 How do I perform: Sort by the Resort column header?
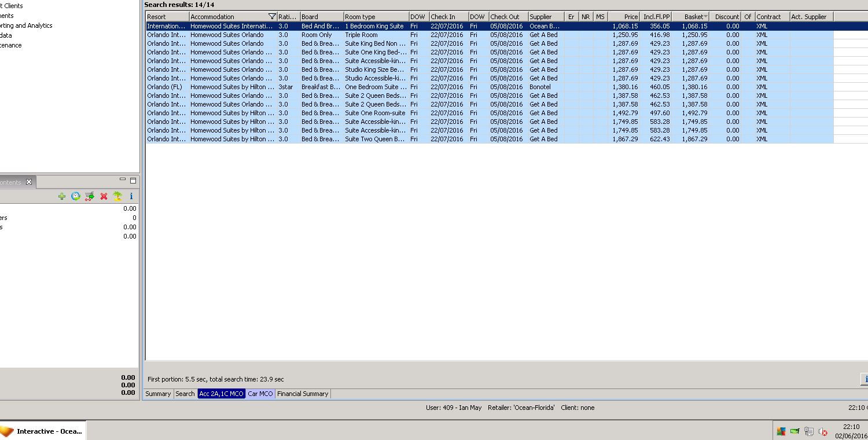pyautogui.click(x=167, y=17)
